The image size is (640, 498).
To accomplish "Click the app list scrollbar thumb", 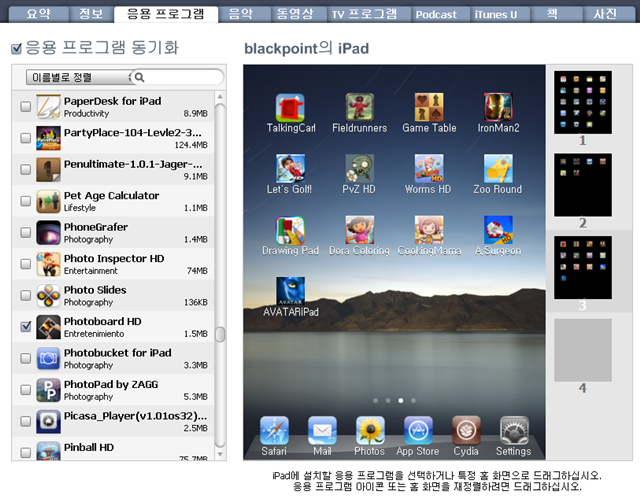I will pyautogui.click(x=220, y=334).
